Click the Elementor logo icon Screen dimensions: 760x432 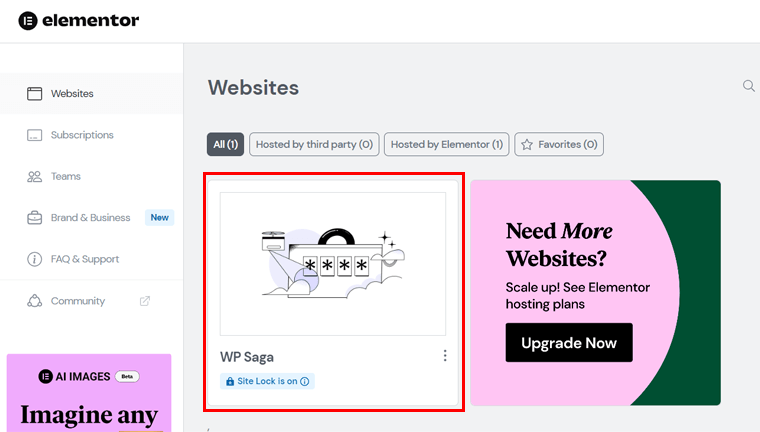click(28, 21)
